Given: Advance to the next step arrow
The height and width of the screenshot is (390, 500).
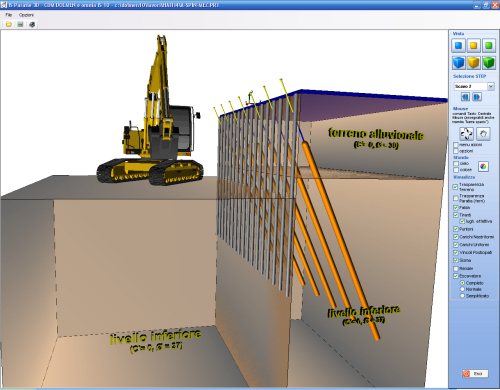Looking at the screenshot, I should (x=477, y=97).
